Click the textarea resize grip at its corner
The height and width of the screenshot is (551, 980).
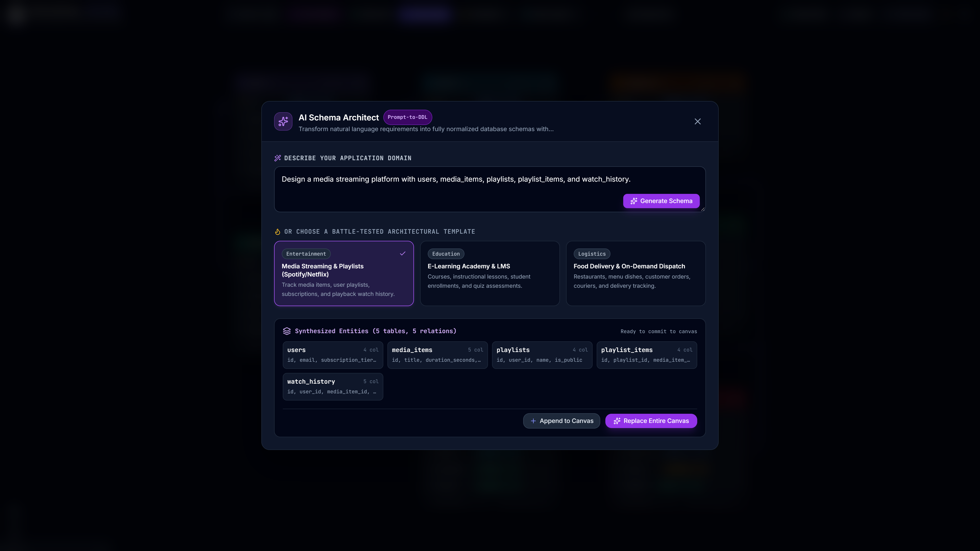click(x=703, y=209)
